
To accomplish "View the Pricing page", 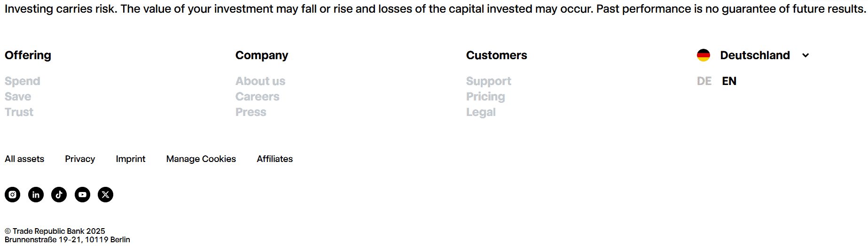I will click(x=485, y=97).
